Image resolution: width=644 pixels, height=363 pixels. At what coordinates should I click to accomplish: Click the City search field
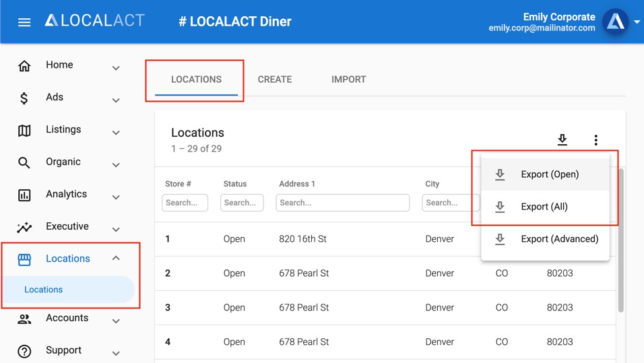[451, 203]
